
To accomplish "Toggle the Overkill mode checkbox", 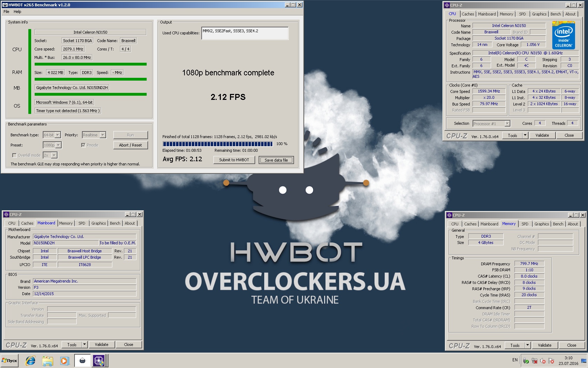I will click(14, 155).
